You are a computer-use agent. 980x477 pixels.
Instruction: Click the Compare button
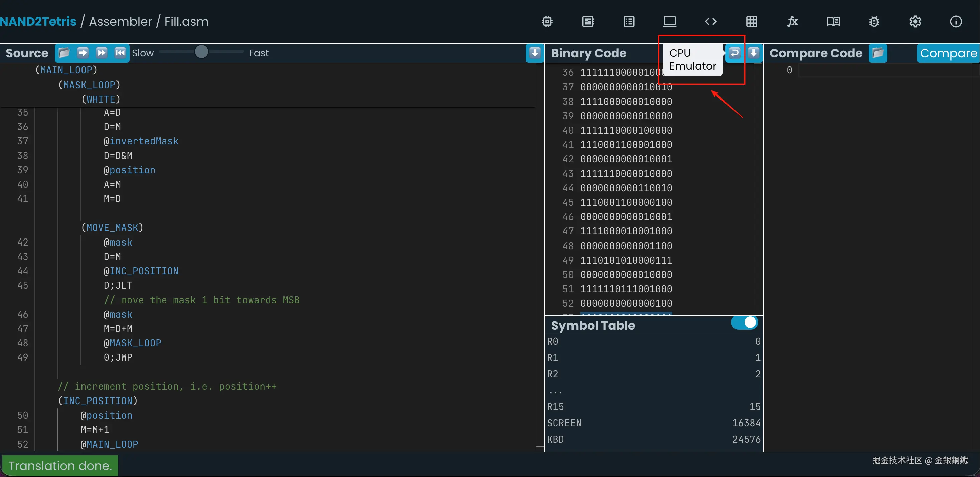pyautogui.click(x=948, y=53)
